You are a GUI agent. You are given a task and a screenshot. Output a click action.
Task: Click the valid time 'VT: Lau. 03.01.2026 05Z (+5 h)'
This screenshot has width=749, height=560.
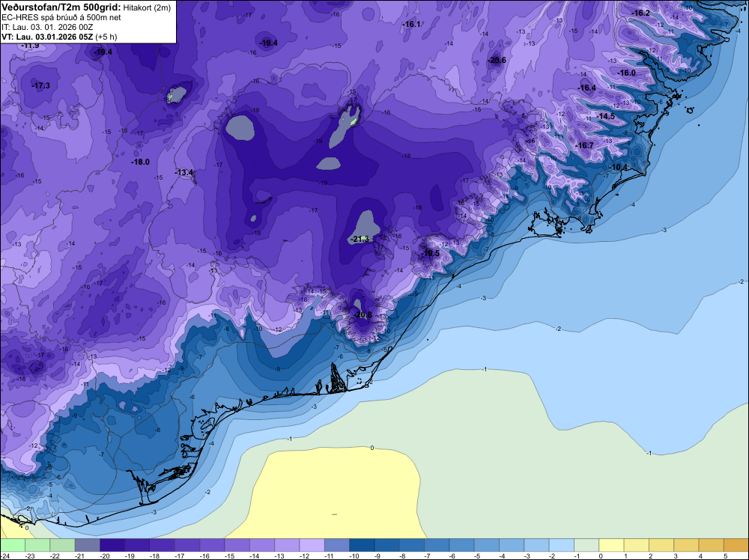tap(59, 37)
